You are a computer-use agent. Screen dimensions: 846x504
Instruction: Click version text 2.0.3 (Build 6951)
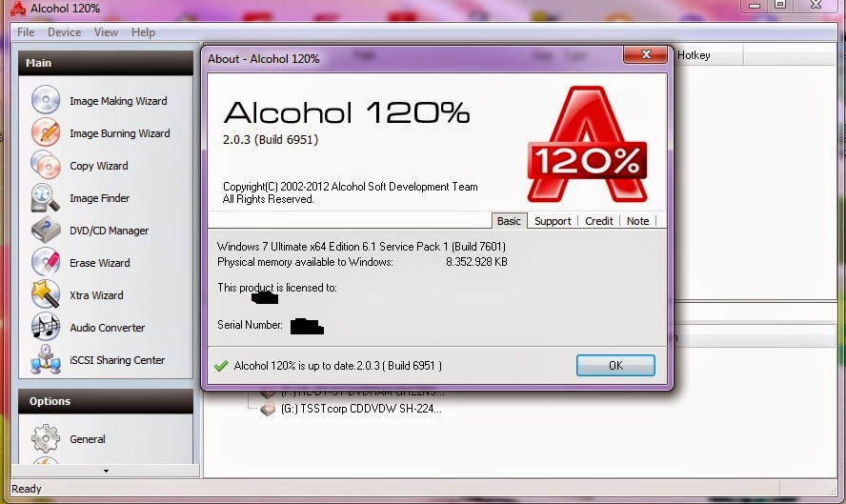coord(271,140)
